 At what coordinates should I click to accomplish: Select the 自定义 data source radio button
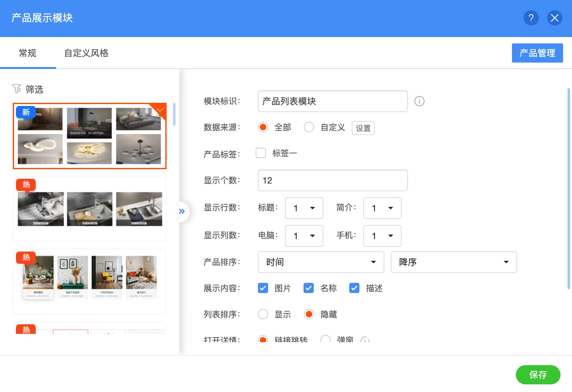309,127
